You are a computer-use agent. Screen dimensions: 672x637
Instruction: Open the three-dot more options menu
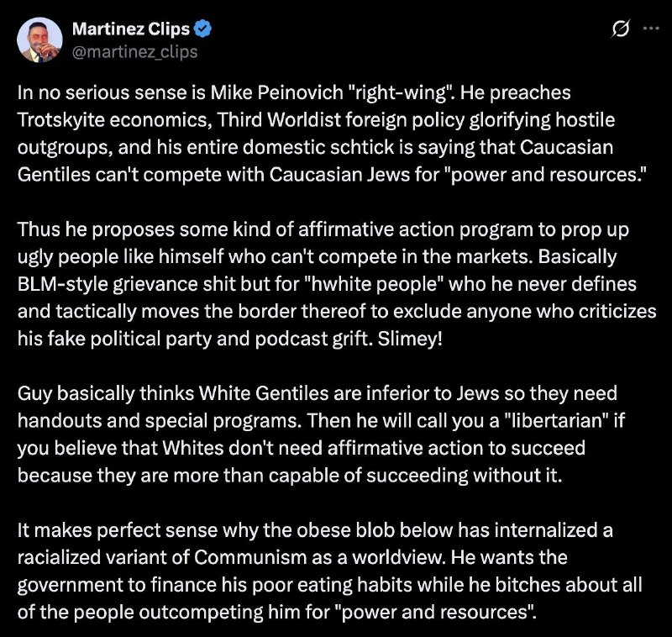tap(650, 29)
